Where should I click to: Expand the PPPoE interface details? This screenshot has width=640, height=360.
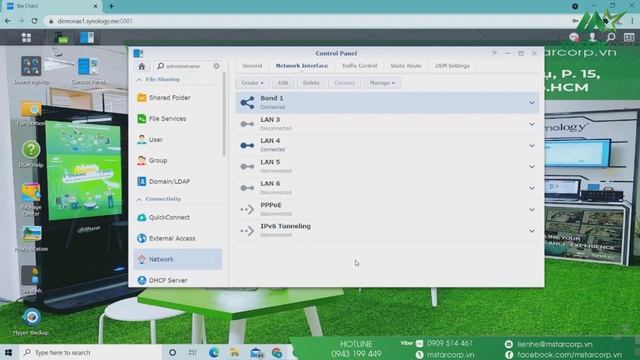pyautogui.click(x=531, y=209)
